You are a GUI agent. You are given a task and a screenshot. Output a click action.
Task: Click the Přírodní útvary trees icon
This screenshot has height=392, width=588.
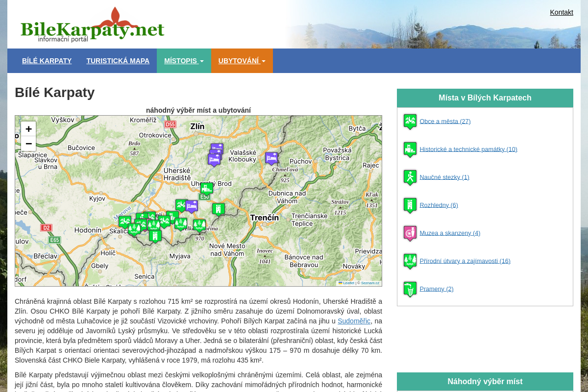410,261
